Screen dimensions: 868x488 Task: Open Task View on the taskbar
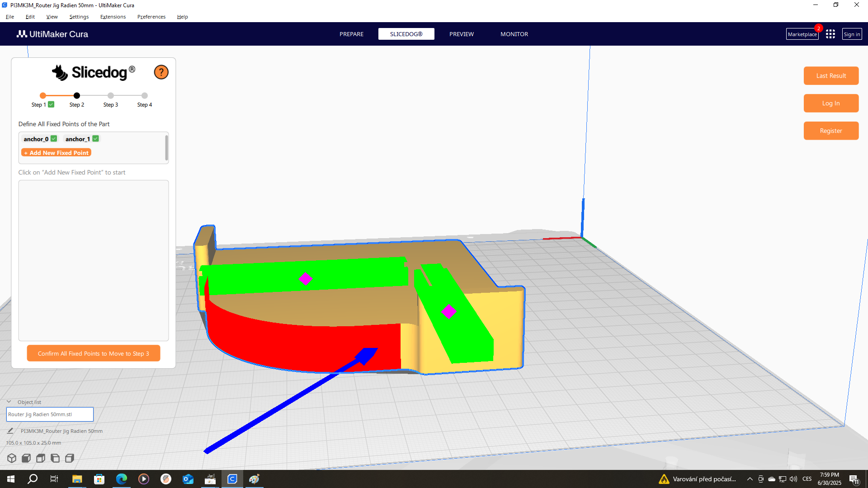pos(54,479)
